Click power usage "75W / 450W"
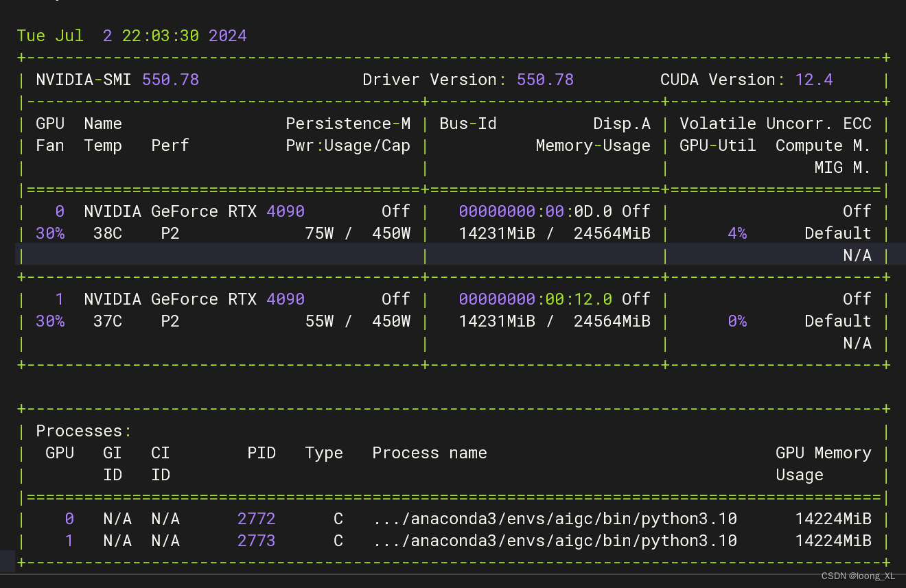The image size is (906, 588). click(x=358, y=233)
